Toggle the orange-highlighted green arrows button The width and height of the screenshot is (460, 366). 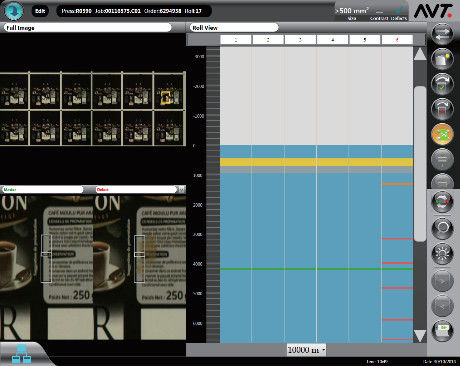click(x=442, y=134)
